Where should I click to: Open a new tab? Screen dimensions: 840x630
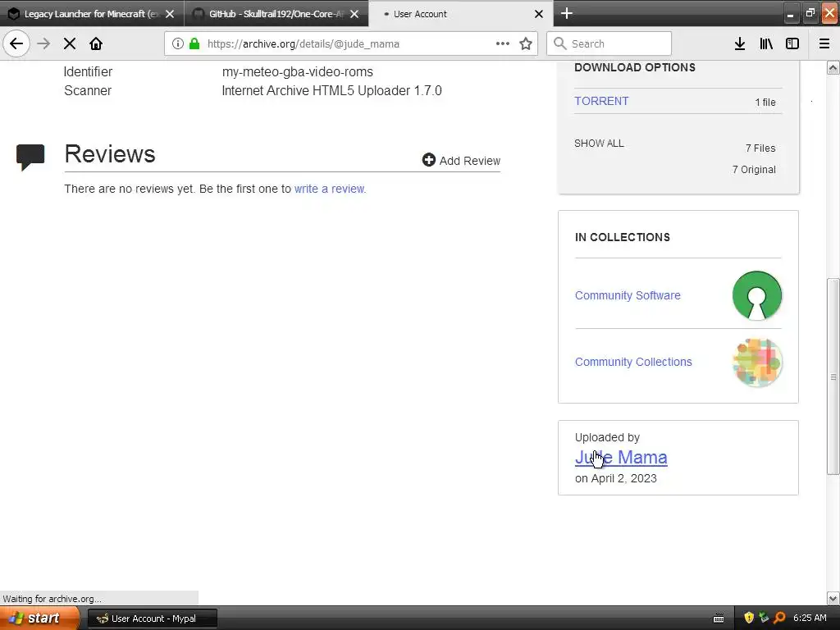pos(566,13)
